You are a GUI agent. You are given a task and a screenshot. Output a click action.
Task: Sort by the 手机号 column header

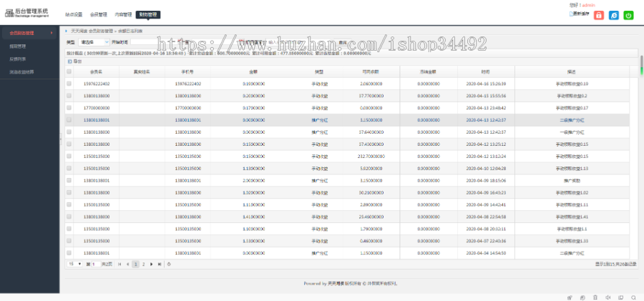187,71
